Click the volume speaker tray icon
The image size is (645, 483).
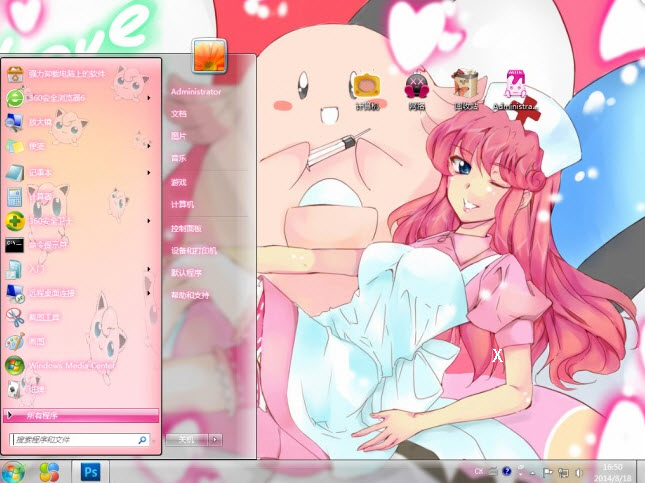coord(579,472)
